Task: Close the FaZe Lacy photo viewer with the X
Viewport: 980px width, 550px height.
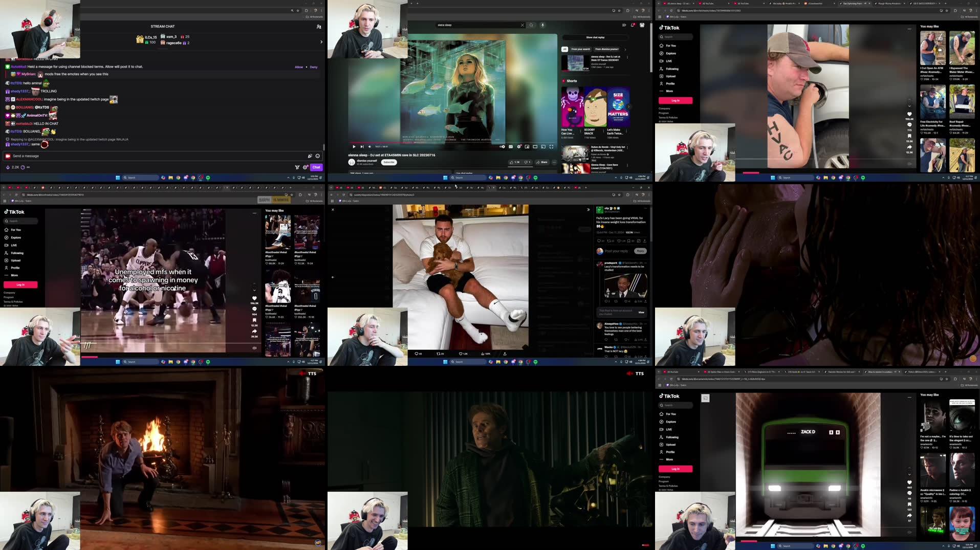Action: [333, 210]
